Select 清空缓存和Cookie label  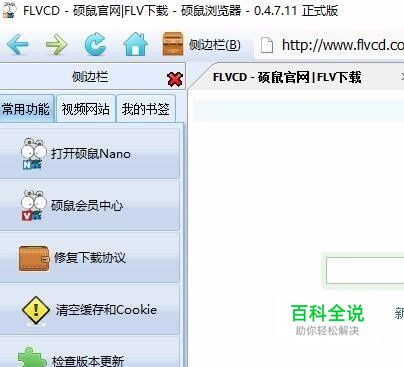[106, 310]
